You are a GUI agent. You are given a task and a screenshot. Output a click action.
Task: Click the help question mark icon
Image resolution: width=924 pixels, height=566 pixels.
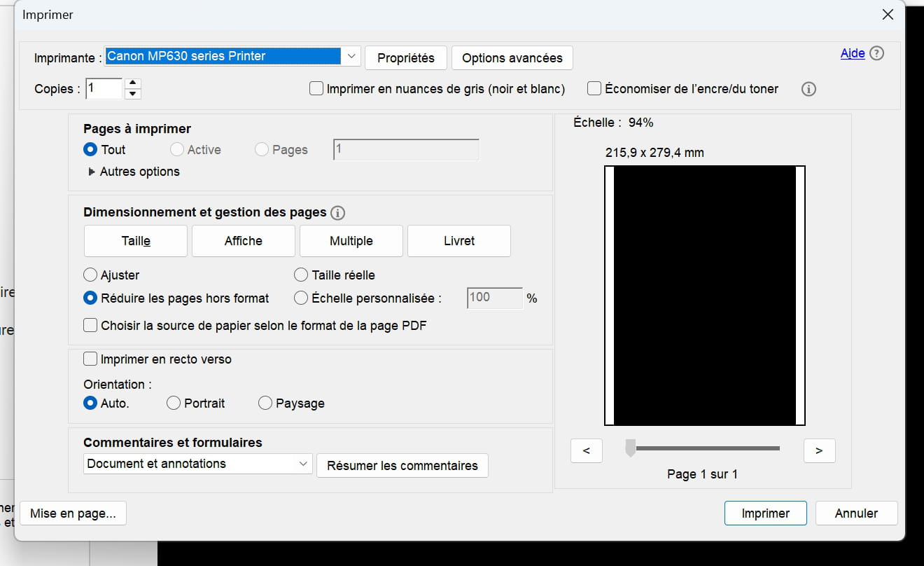pos(876,54)
